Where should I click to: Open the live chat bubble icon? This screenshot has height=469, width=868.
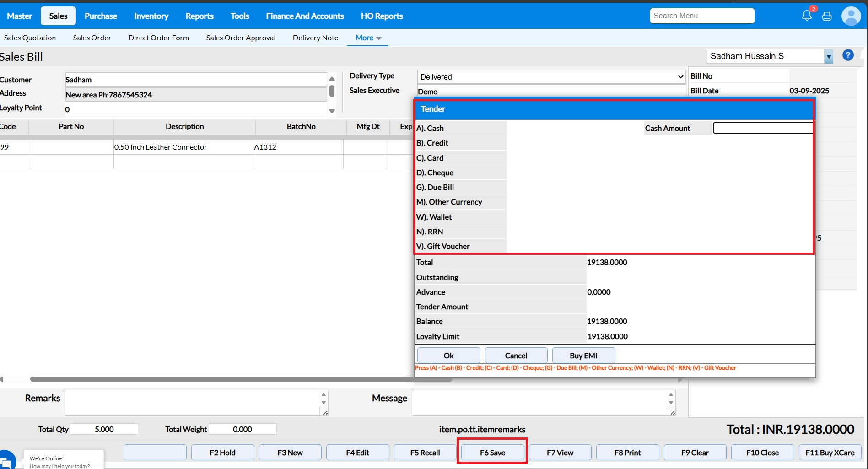click(x=6, y=461)
